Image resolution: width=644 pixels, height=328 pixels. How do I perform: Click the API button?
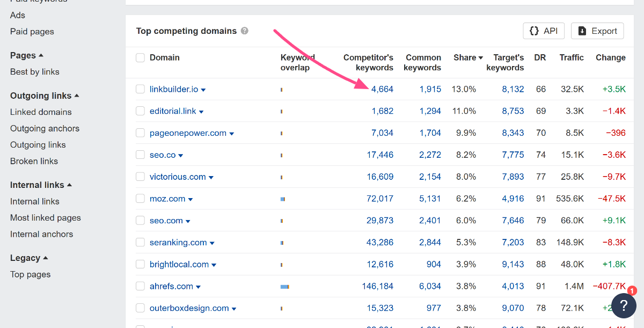click(x=544, y=31)
